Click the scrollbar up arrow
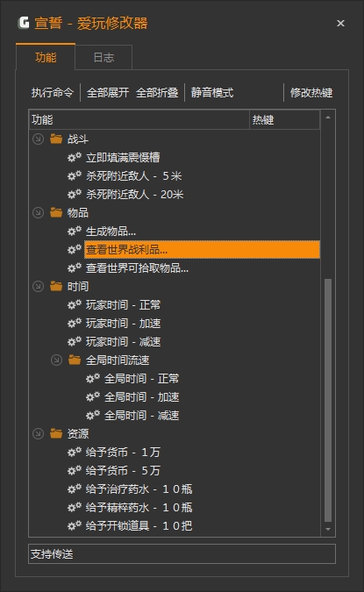The width and height of the screenshot is (364, 592). [x=328, y=118]
